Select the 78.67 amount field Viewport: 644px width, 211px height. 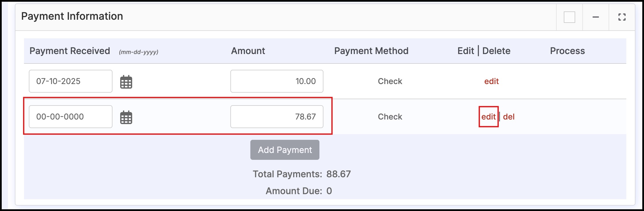(x=277, y=117)
